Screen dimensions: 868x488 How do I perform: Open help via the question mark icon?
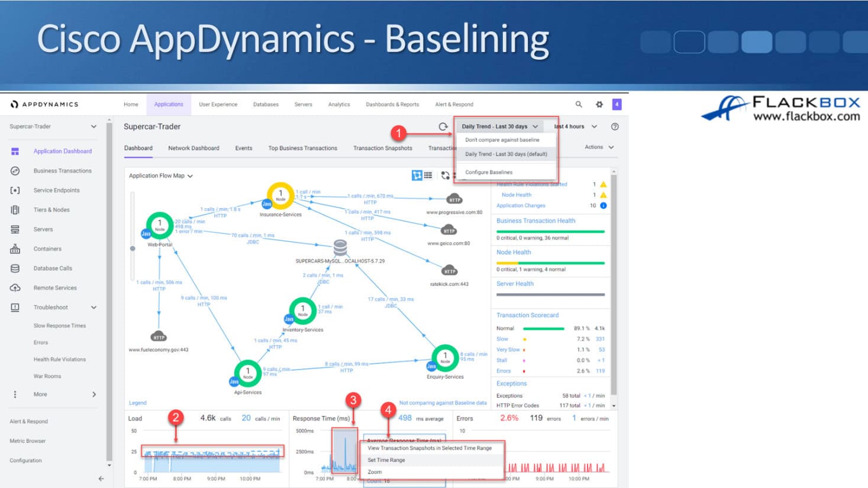click(615, 127)
